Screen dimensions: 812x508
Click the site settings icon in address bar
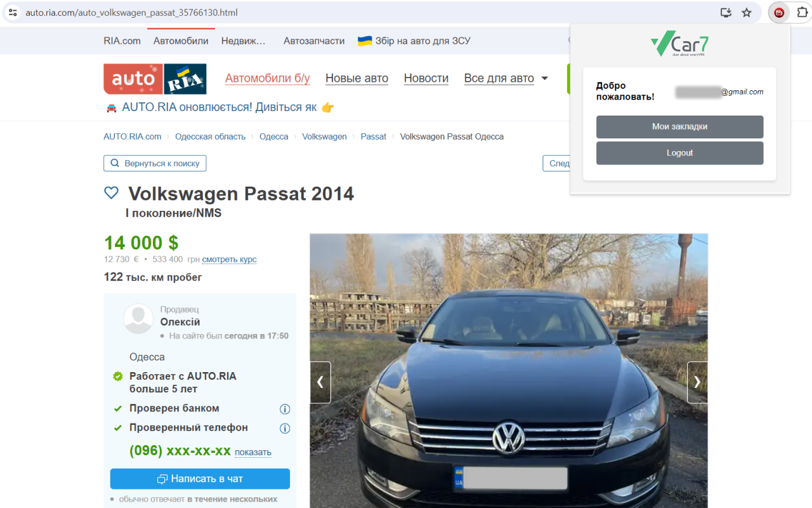point(13,13)
